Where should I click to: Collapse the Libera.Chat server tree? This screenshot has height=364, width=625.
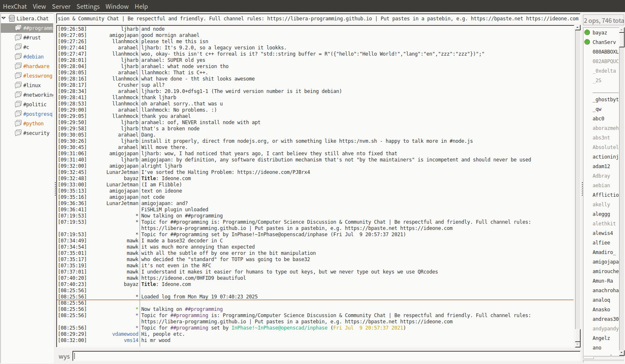coord(4,18)
